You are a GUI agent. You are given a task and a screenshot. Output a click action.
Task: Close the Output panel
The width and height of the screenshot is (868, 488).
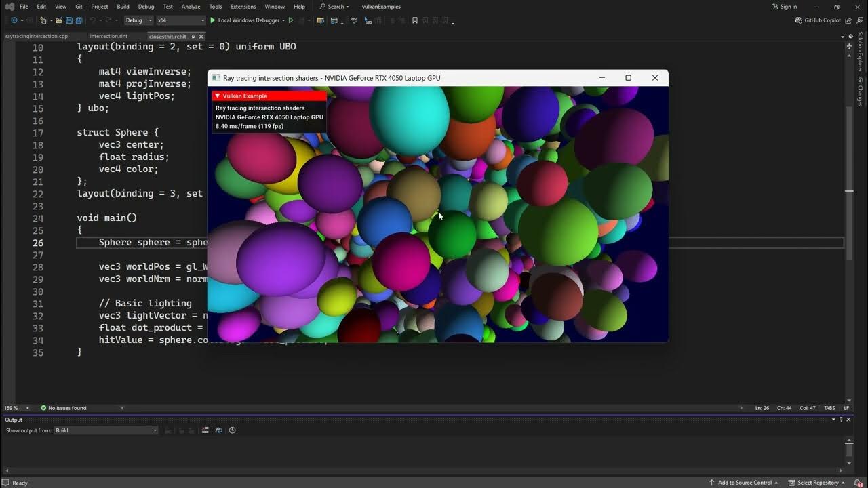pos(850,420)
